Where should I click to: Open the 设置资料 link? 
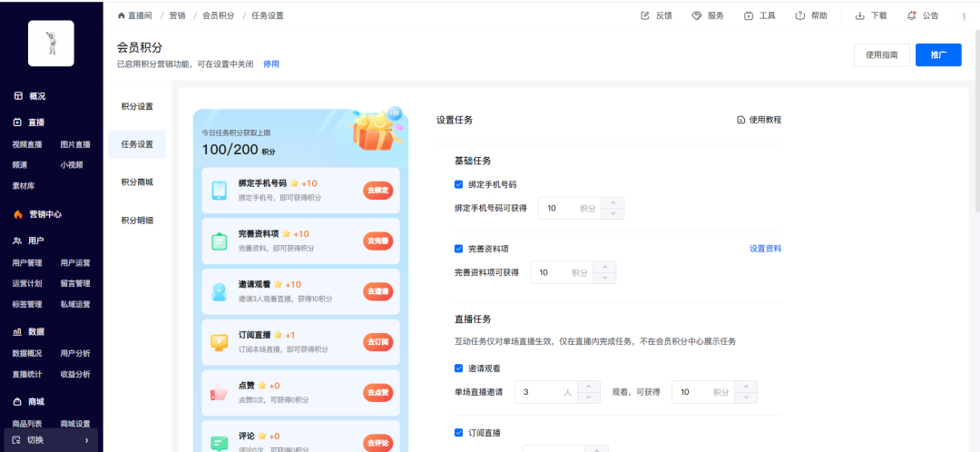765,249
